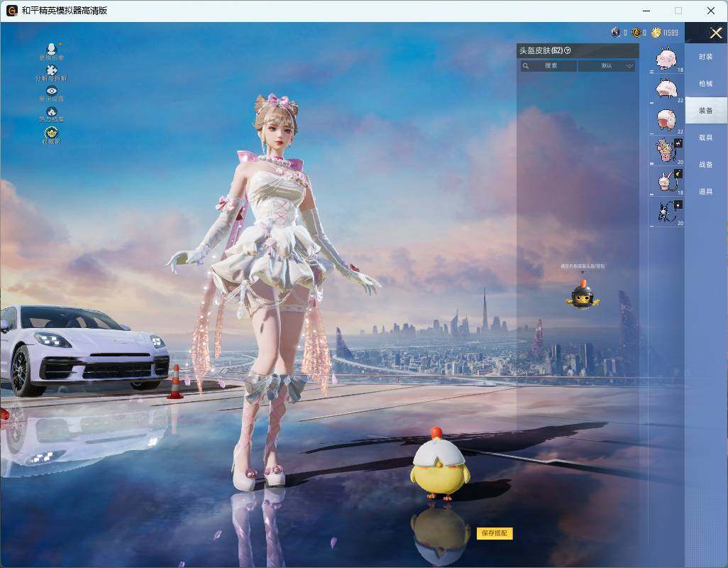Select the 装备 tab
The width and height of the screenshot is (728, 568).
(706, 111)
